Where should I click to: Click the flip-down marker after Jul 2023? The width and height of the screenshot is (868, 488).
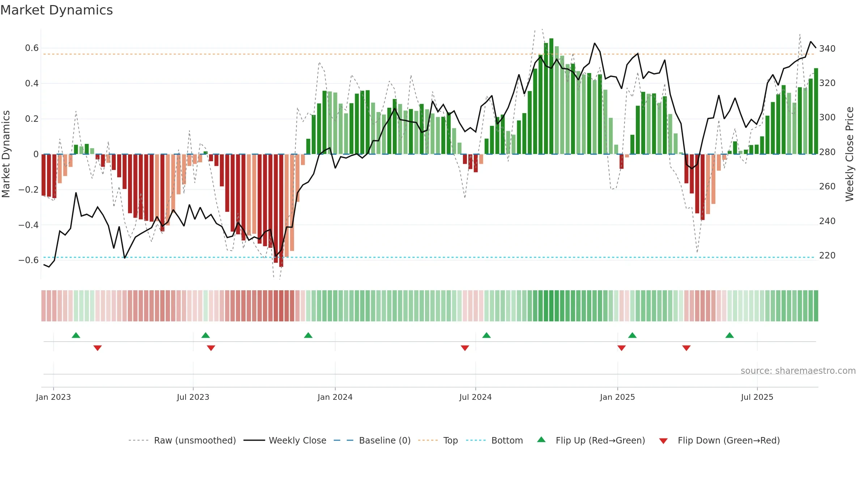(x=211, y=348)
